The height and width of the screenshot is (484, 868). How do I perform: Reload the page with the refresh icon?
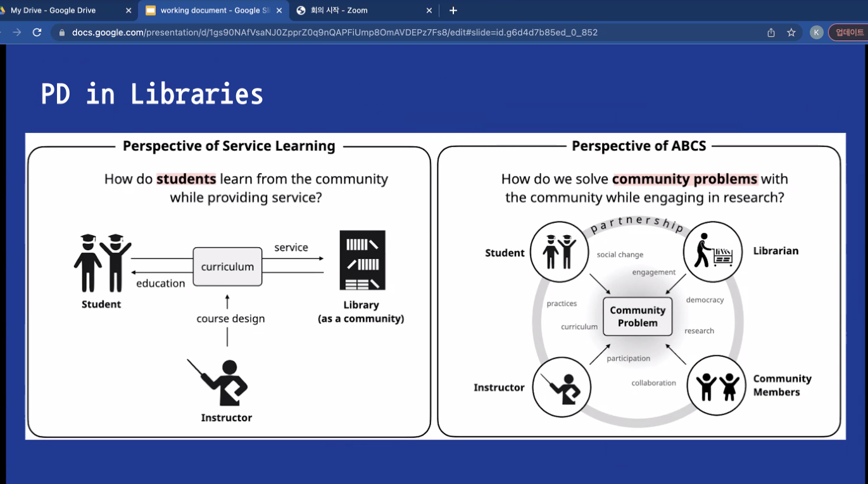coord(37,32)
